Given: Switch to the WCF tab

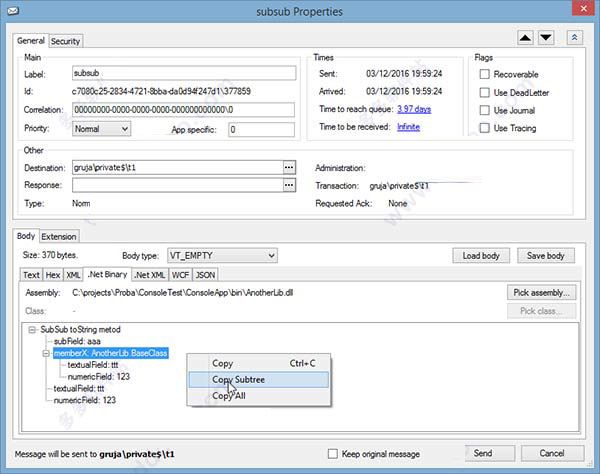Looking at the screenshot, I should pyautogui.click(x=180, y=275).
